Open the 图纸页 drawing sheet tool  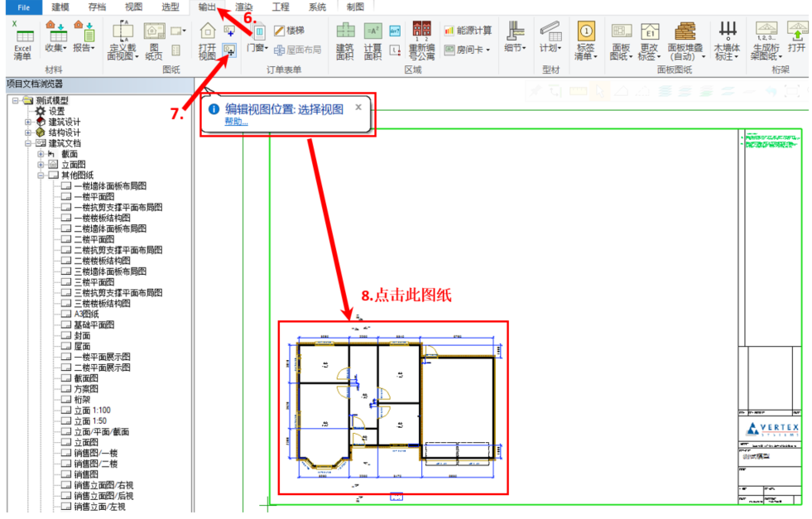(154, 41)
